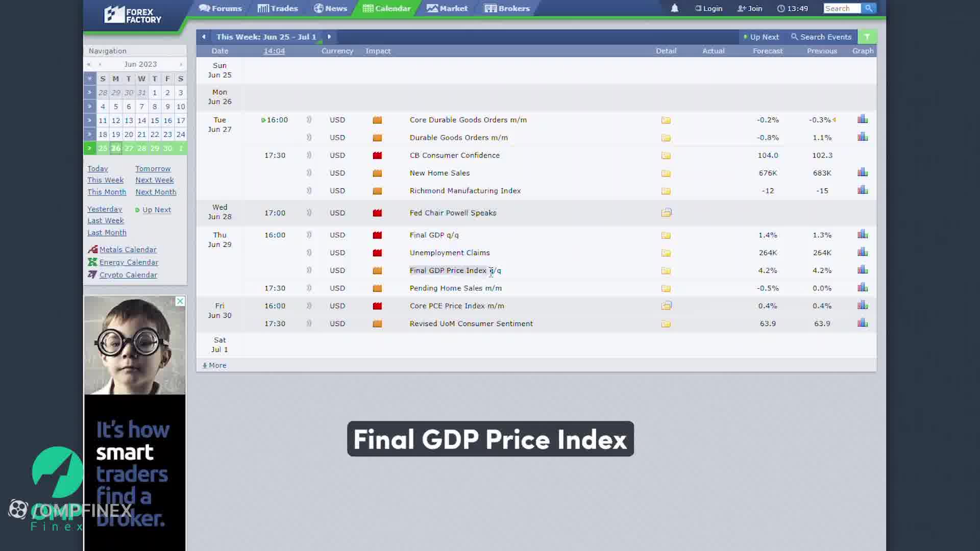Open graph for Core Durable Goods Orders
This screenshot has height=551, width=980.
click(x=863, y=119)
